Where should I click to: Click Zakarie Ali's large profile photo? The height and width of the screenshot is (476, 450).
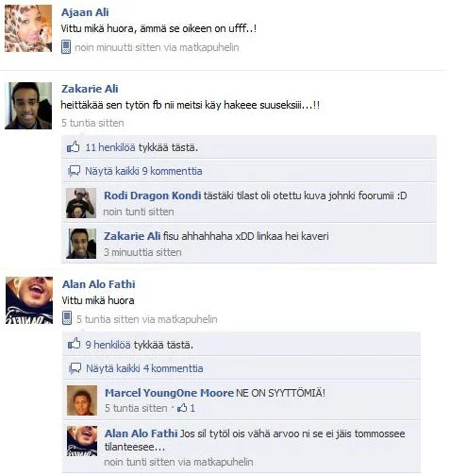coord(28,106)
